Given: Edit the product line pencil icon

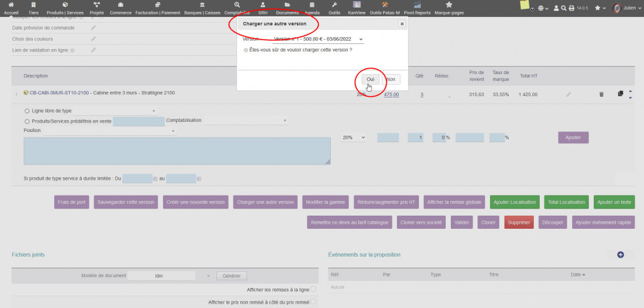Looking at the screenshot, I should (x=569, y=94).
